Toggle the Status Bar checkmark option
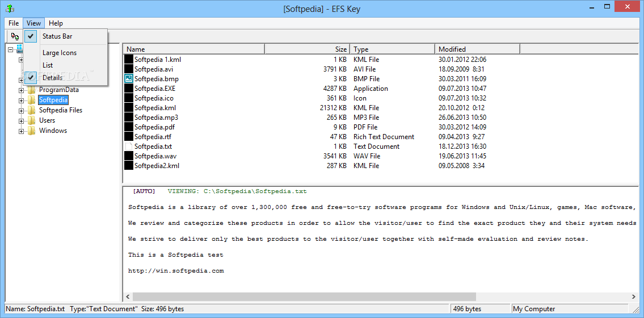Image resolution: width=644 pixels, height=318 pixels. [66, 36]
